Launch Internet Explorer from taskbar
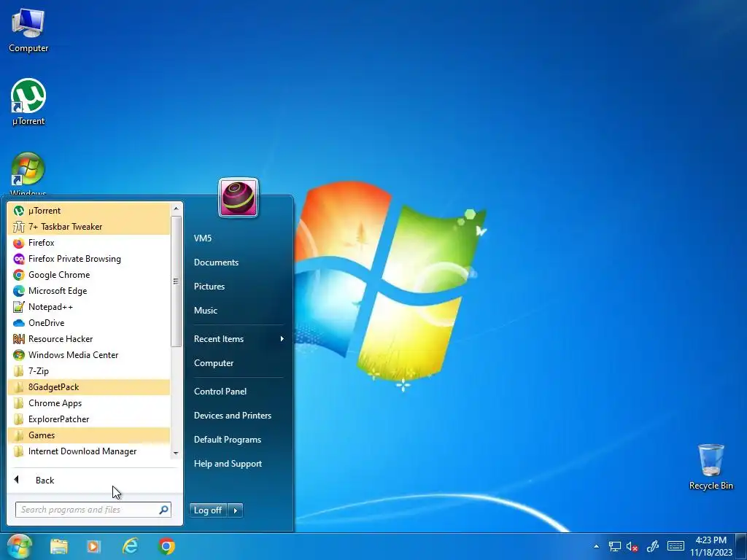The image size is (747, 560). pyautogui.click(x=130, y=546)
